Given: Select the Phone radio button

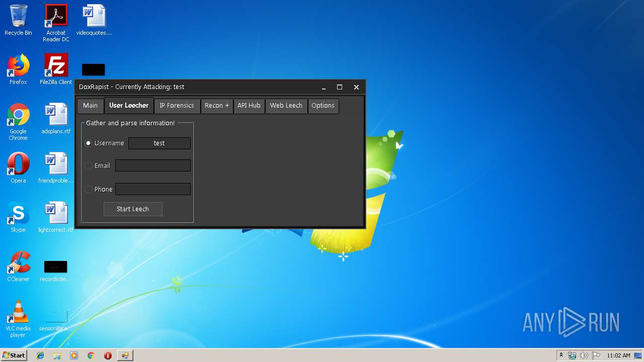Looking at the screenshot, I should click(x=89, y=190).
